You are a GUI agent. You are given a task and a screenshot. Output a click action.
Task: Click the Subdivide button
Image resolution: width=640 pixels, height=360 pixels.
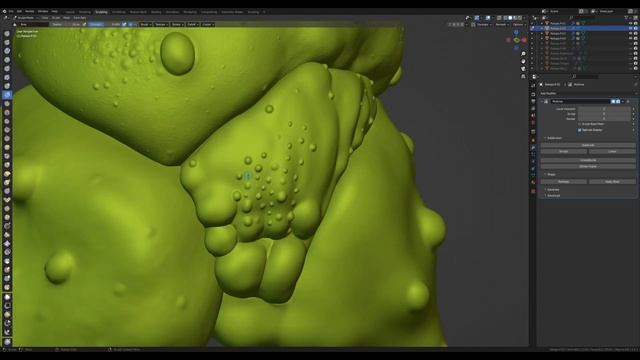pyautogui.click(x=588, y=145)
